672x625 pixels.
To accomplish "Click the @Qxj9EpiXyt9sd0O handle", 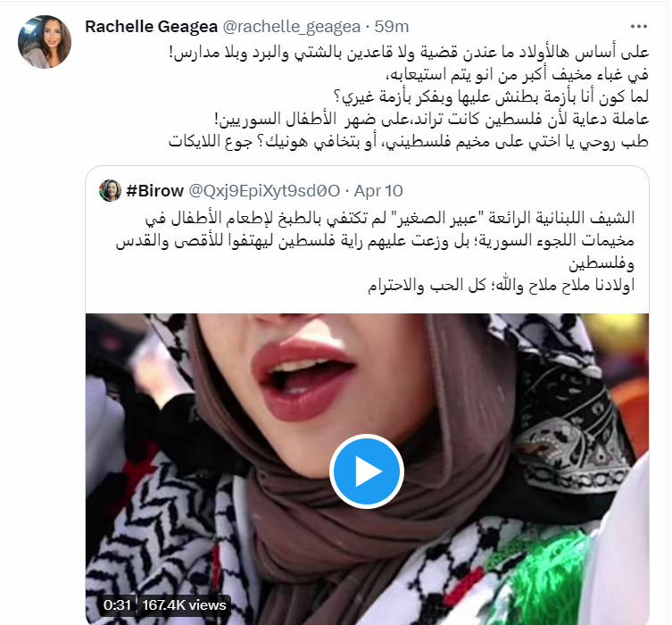I will [264, 191].
